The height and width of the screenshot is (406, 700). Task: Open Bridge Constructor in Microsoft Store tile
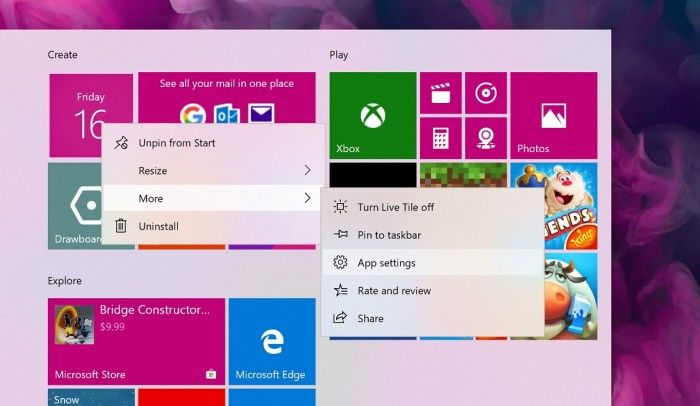pos(135,342)
